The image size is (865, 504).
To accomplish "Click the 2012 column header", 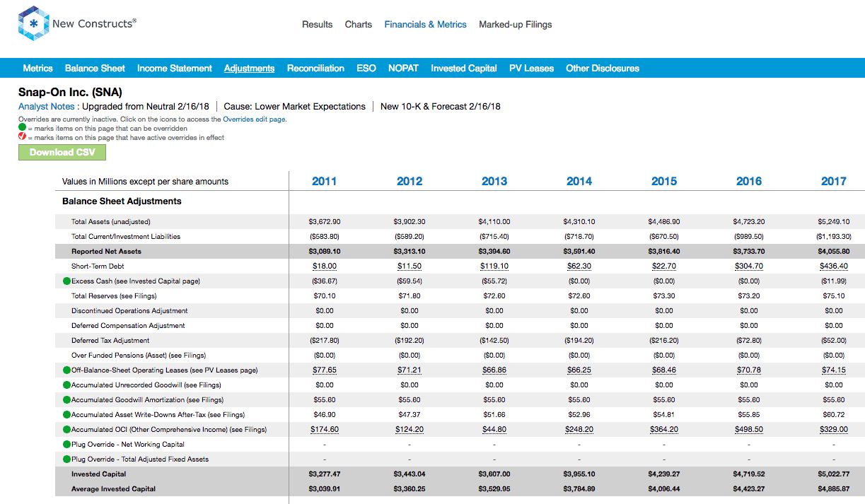I will 410,182.
